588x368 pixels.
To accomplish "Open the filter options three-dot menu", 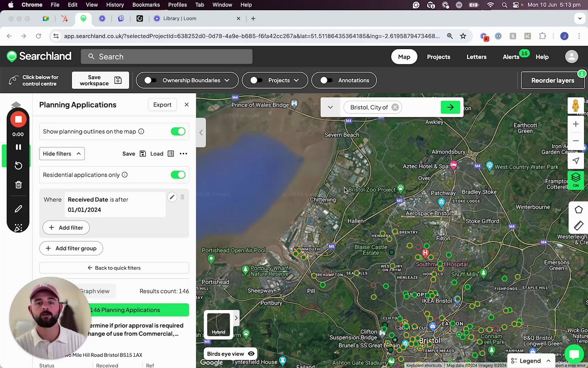I will 183,154.
